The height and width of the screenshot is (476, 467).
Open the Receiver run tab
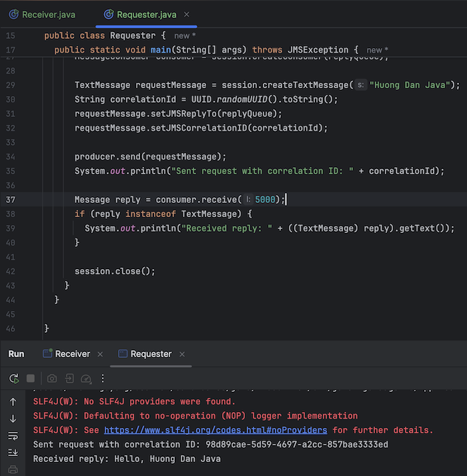click(73, 354)
